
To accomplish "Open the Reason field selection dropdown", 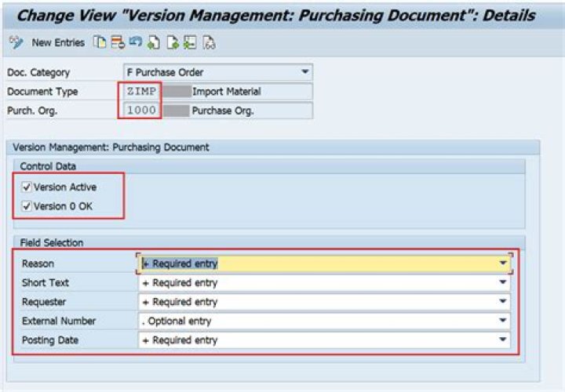I will tap(503, 263).
